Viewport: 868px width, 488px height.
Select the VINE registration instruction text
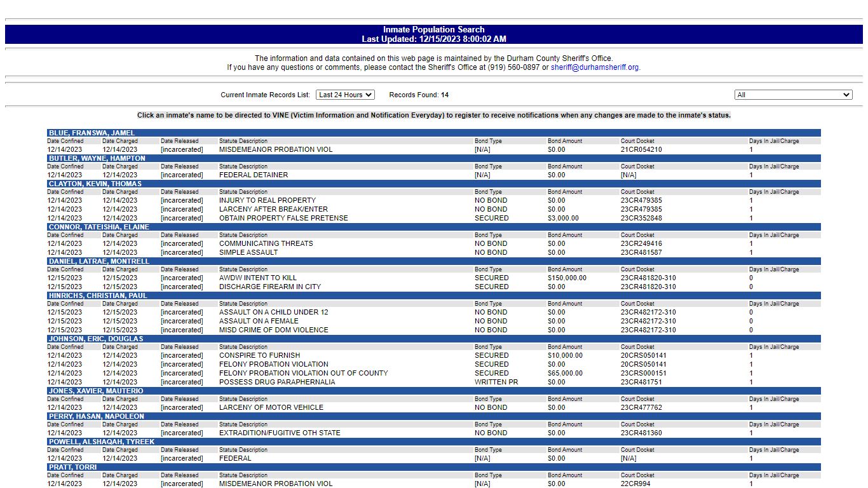(x=434, y=115)
